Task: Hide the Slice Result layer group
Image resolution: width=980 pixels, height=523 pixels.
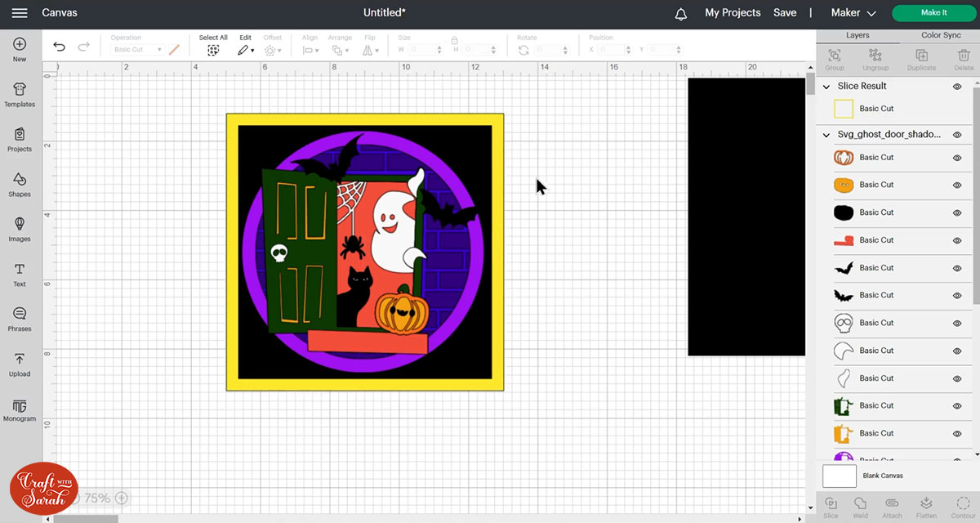Action: click(957, 87)
